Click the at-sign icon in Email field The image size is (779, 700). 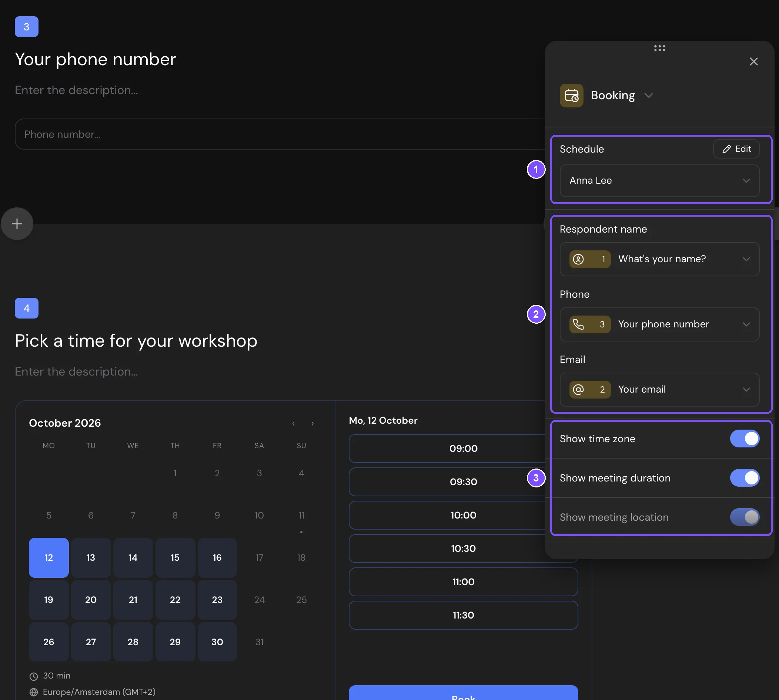[x=578, y=390]
